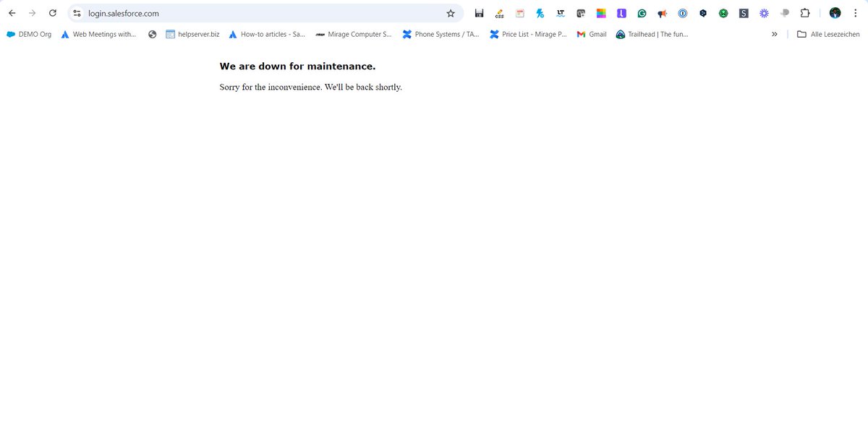Open the Trailhead bookmark
Screen dimensions: 868x435
pyautogui.click(x=652, y=34)
